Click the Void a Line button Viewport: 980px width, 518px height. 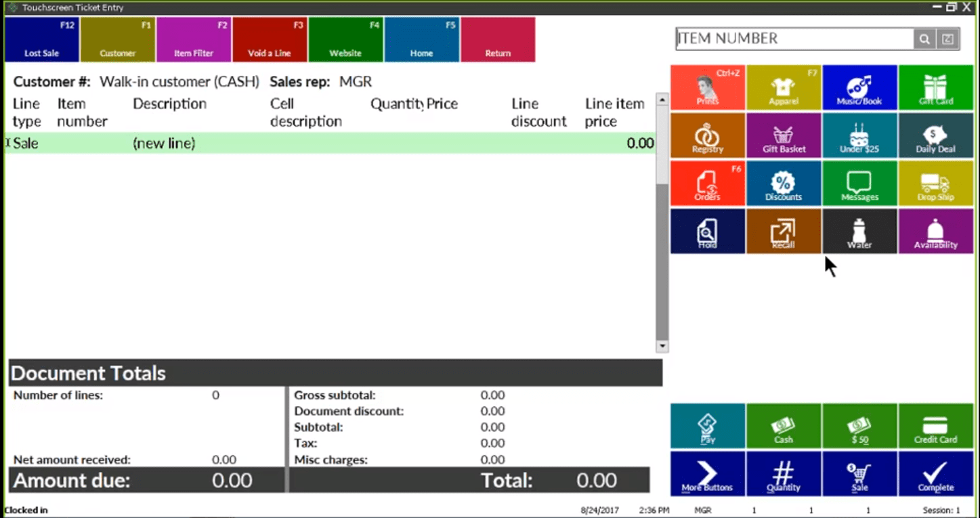point(270,40)
